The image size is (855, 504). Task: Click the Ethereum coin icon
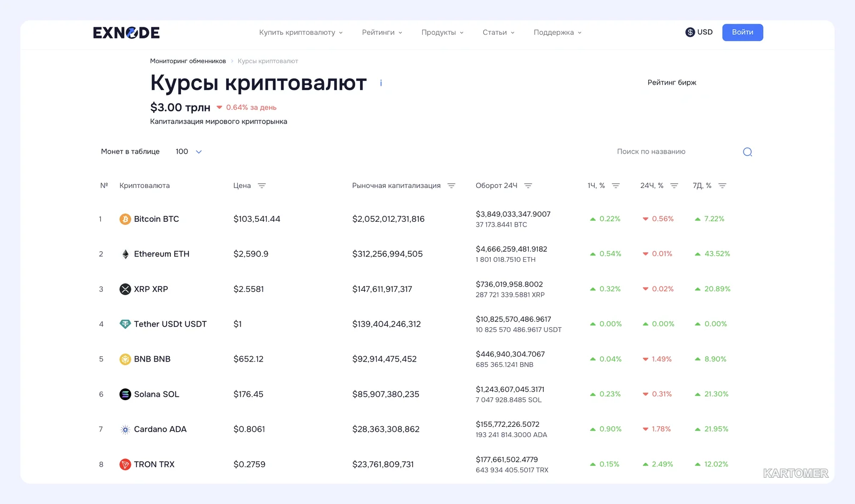coord(125,254)
